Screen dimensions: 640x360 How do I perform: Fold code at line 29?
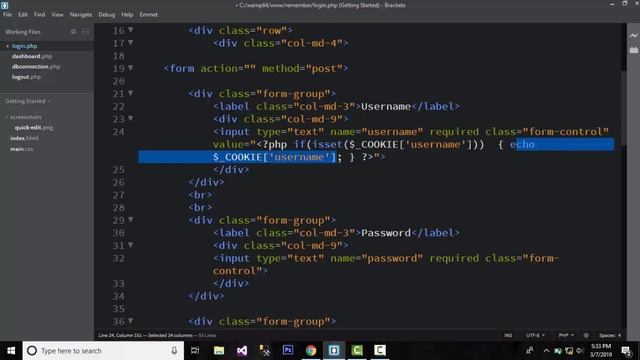click(x=131, y=220)
